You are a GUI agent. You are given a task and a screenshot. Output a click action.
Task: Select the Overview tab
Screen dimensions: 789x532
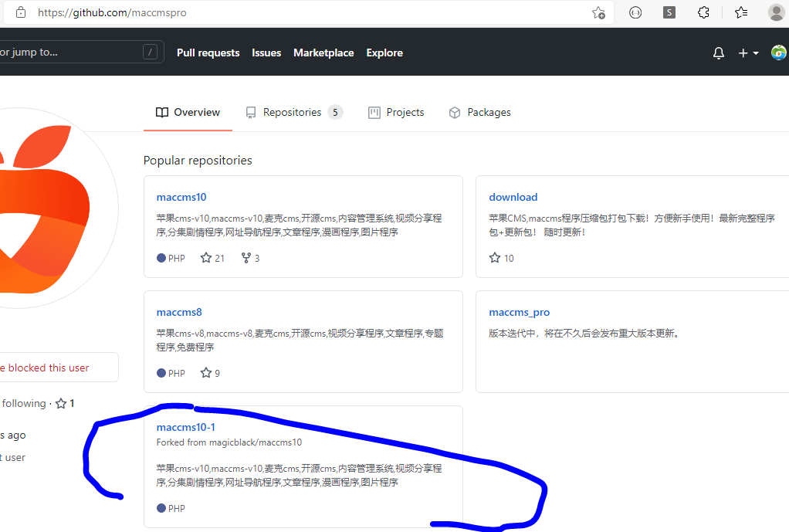[188, 112]
